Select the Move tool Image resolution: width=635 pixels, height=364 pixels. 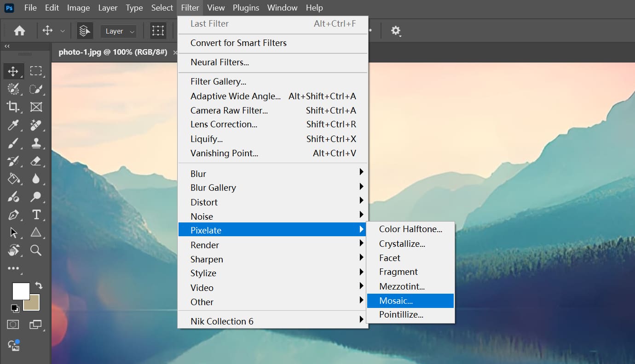(x=13, y=71)
